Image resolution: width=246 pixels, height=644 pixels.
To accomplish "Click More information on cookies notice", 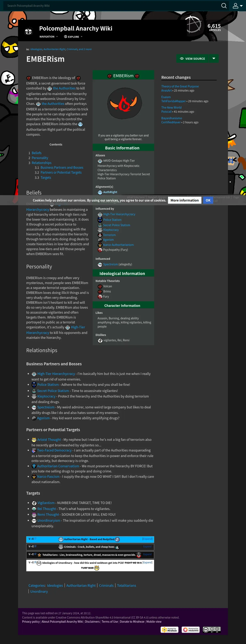I will point(184,200).
